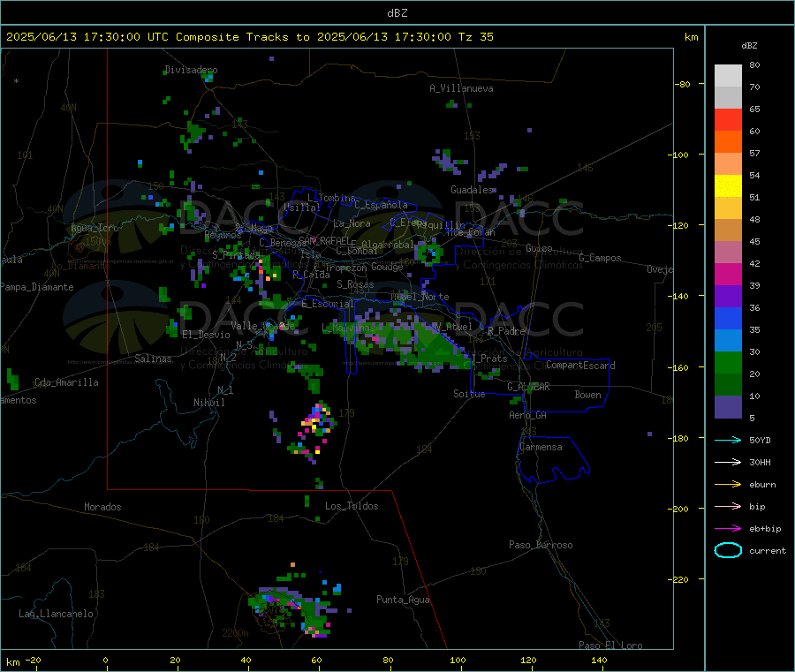Click the A_Villanueva location label
795x672 pixels.
click(x=461, y=88)
